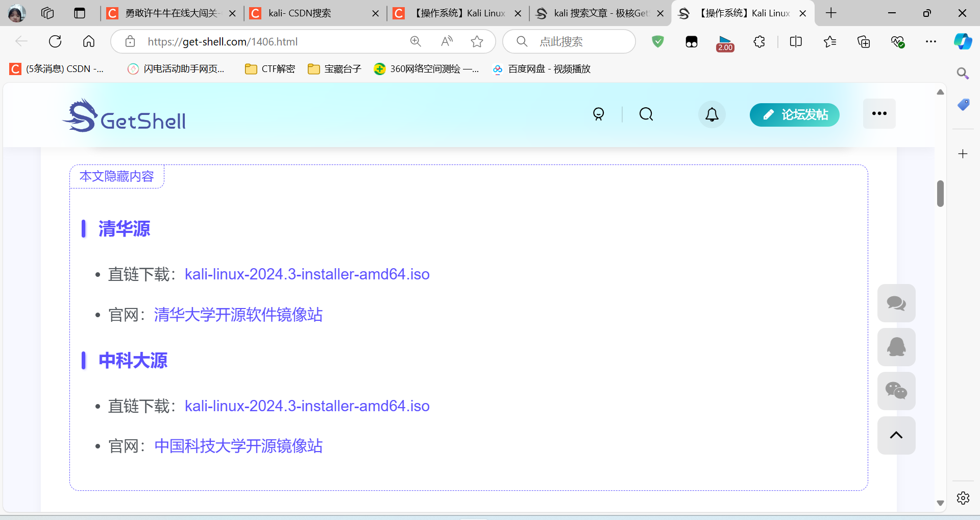Open the green shield extension

[x=658, y=41]
